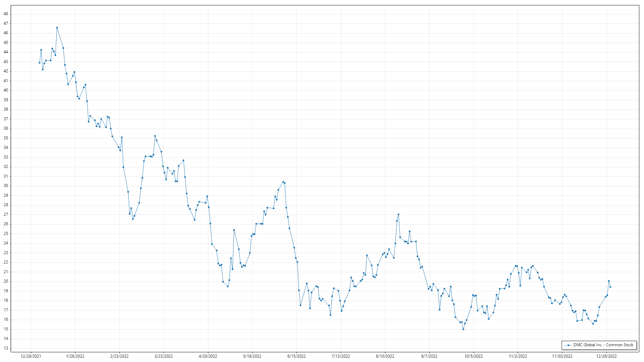Screen dimensions: 644x362
Task: Click the 12/29/2021 x-axis date label
Action: (x=31, y=356)
